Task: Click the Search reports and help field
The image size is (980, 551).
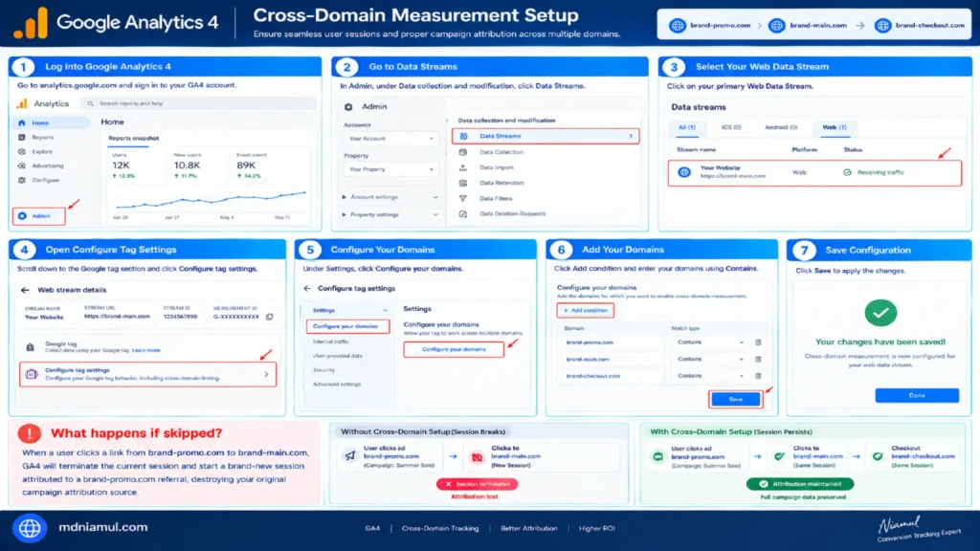Action: tap(199, 103)
